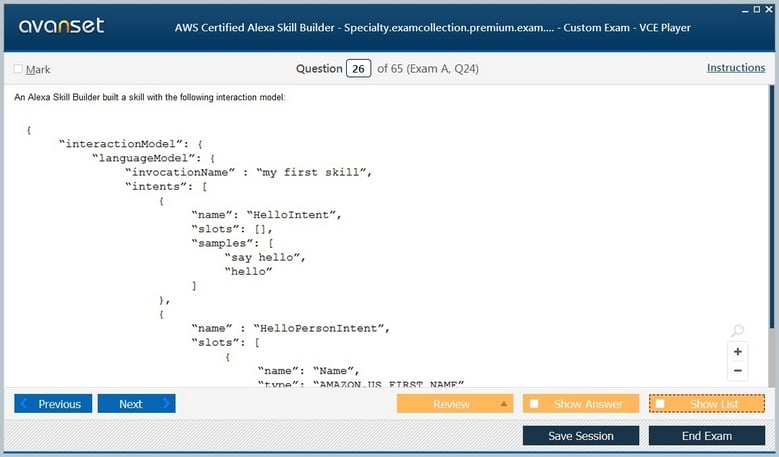Toggle the Show List checkbox
779x457 pixels.
pyautogui.click(x=660, y=404)
